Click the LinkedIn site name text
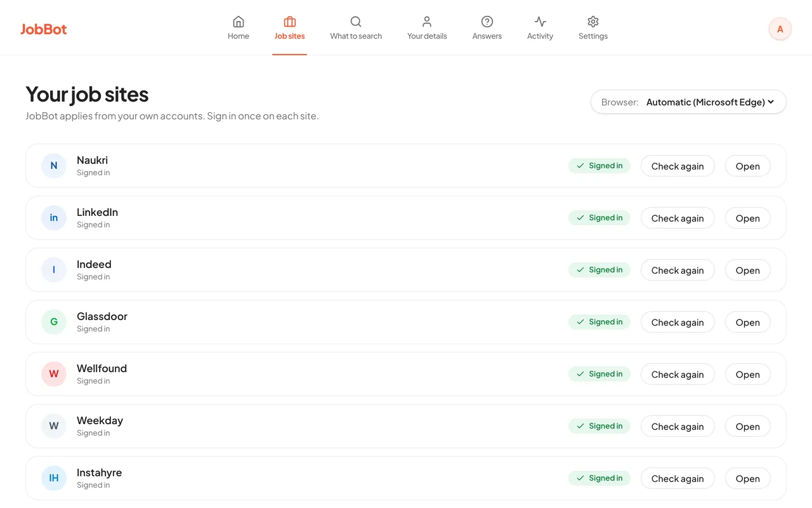Screen dimensions: 812x508 tap(97, 212)
